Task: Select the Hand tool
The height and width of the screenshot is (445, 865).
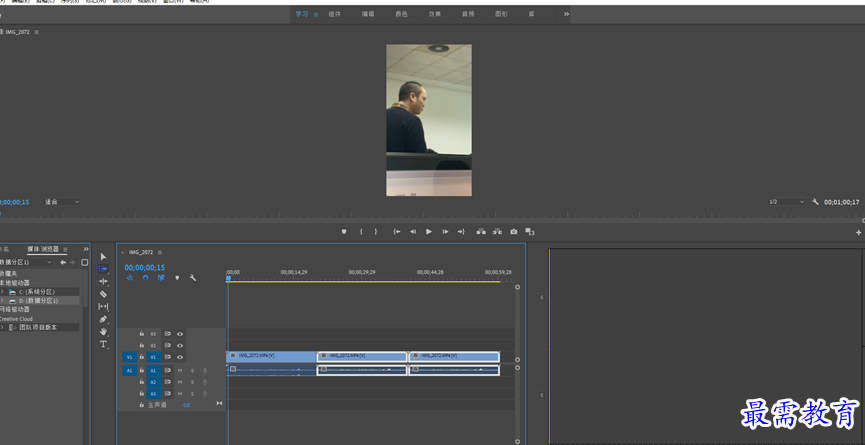Action: click(x=103, y=331)
